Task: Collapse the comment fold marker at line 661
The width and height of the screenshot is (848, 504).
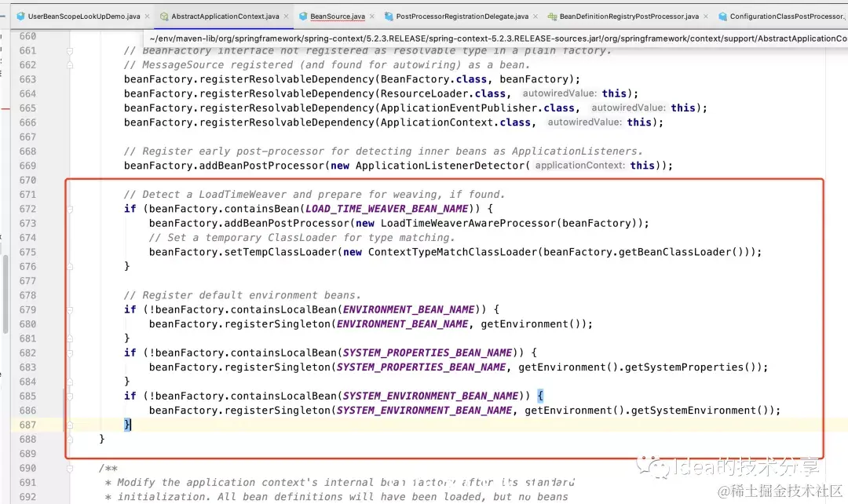Action: coord(70,51)
